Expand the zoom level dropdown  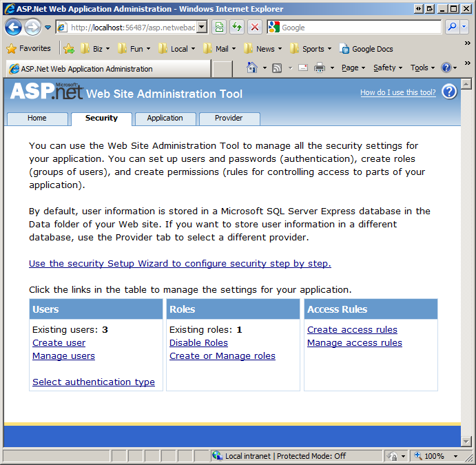pyautogui.click(x=455, y=456)
